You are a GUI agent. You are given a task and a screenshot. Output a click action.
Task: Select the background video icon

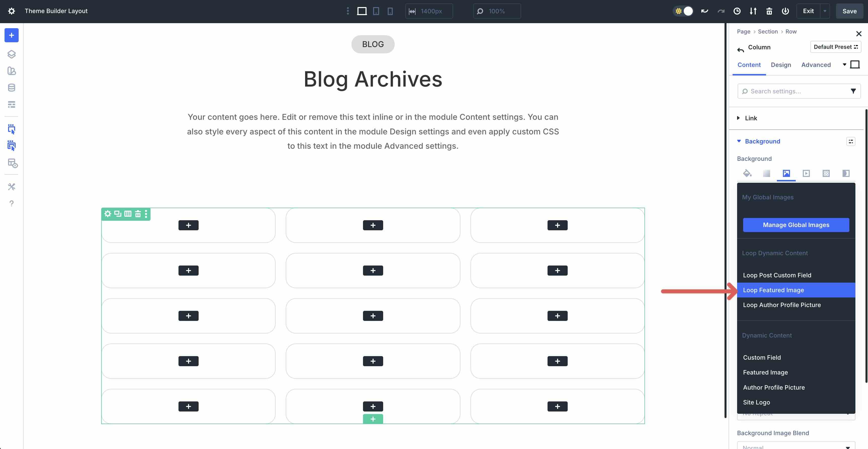(806, 173)
